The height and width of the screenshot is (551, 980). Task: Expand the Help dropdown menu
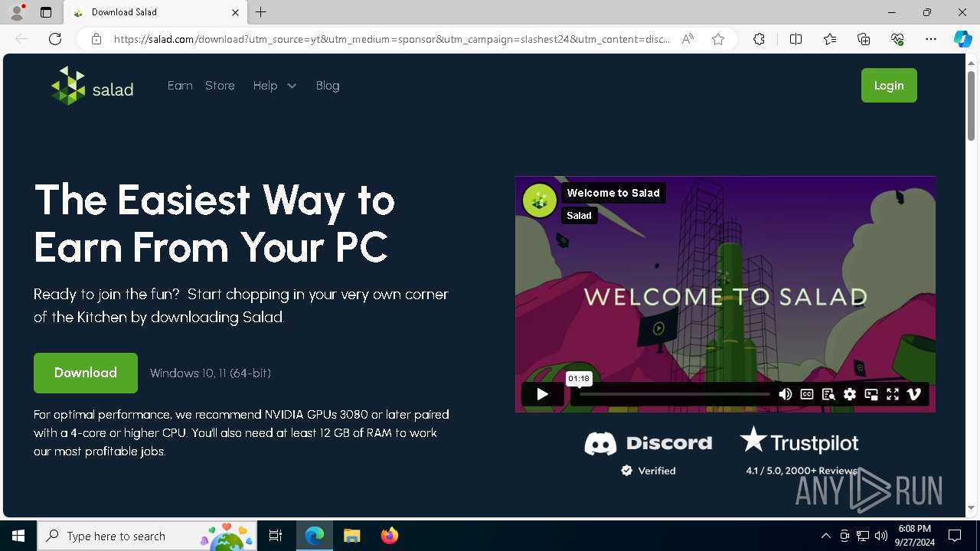click(275, 86)
